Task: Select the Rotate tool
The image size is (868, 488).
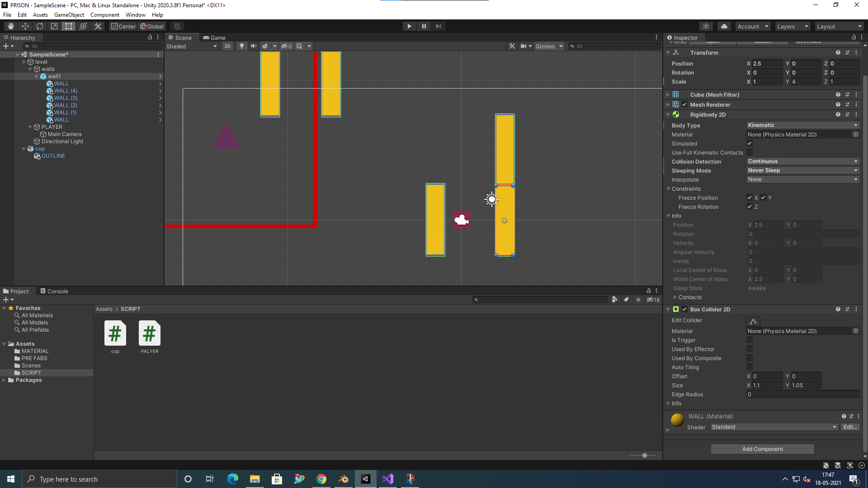Action: 40,26
